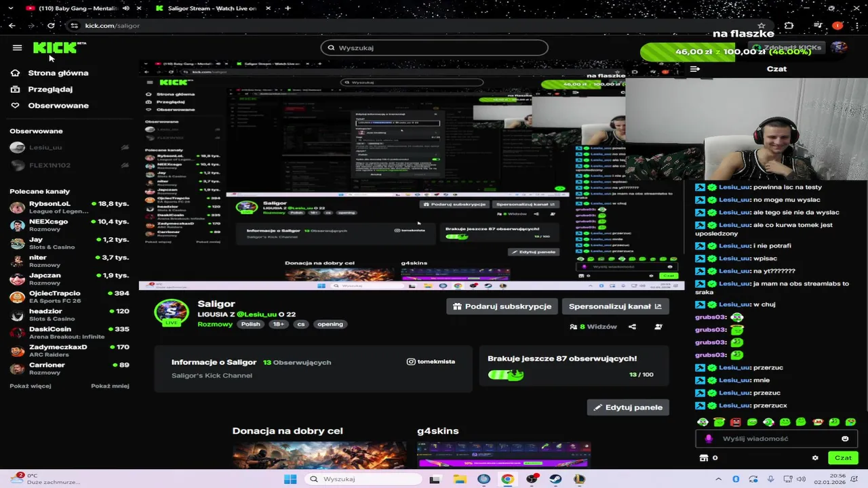
Task: Click the red angry emote
Action: pos(736,422)
